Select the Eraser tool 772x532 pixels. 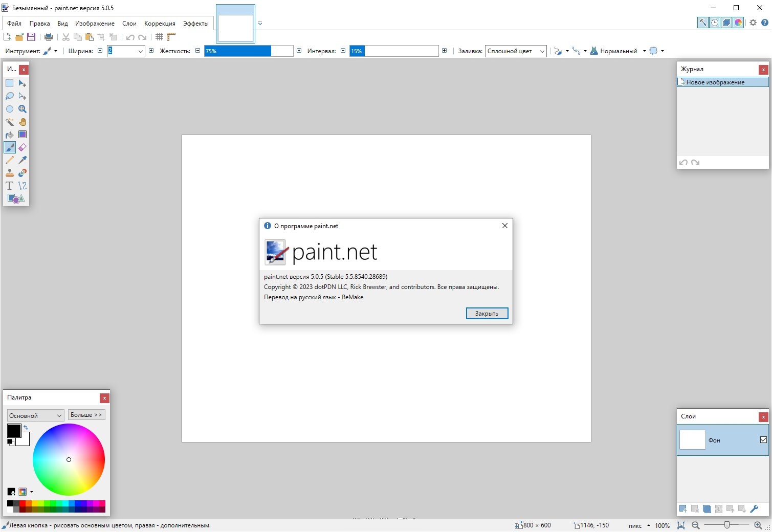point(23,147)
